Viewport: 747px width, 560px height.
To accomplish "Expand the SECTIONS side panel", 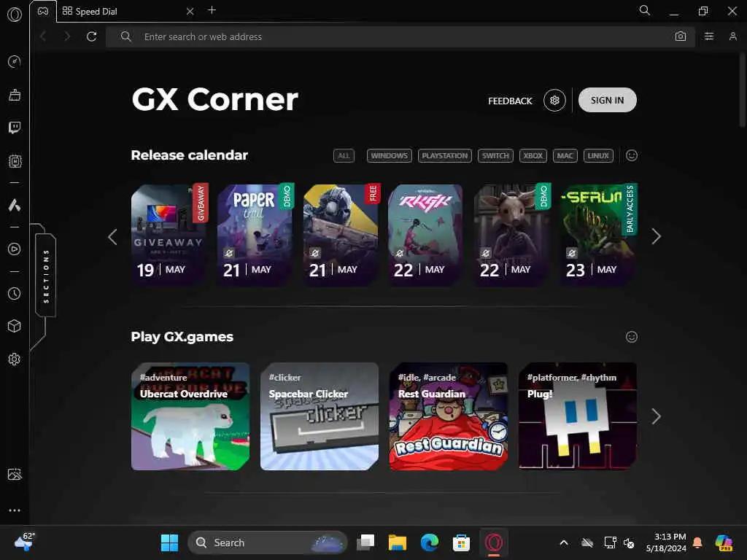I will pyautogui.click(x=46, y=276).
